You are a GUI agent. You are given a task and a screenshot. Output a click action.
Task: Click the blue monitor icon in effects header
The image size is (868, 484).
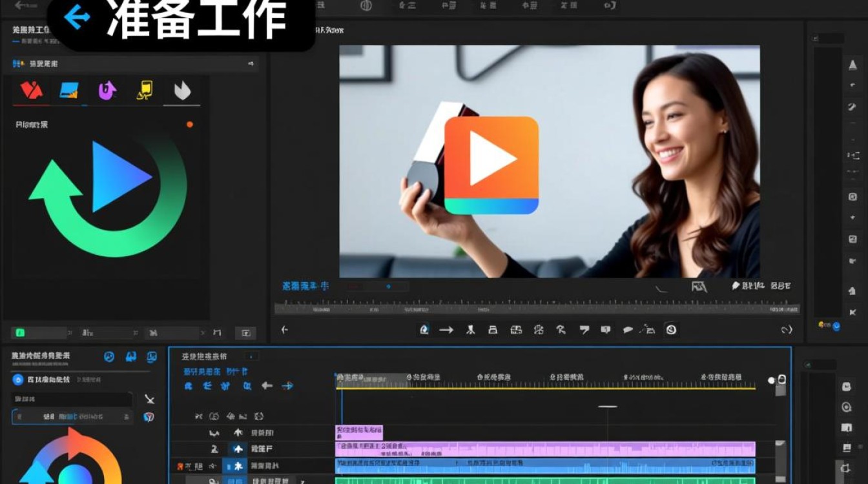tap(152, 356)
